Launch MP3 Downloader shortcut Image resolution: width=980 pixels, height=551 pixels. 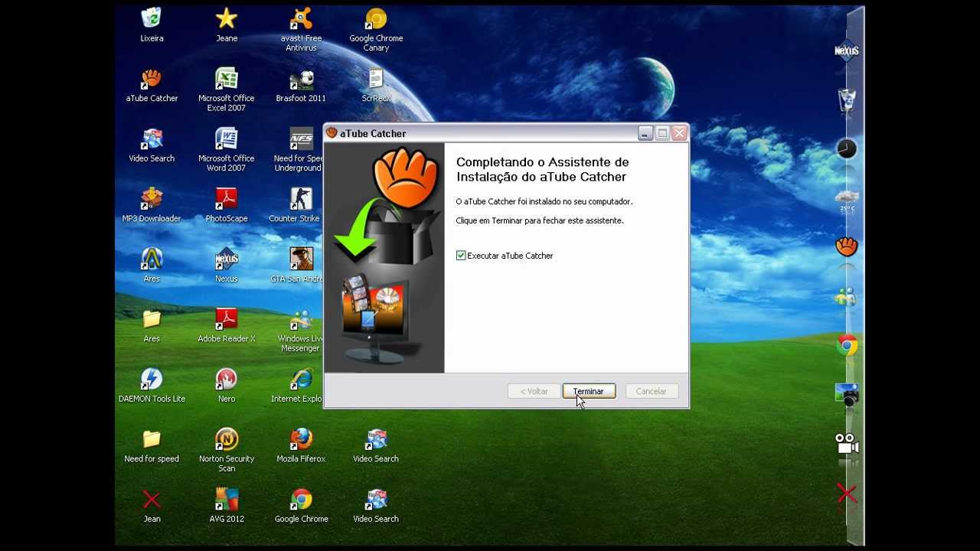pos(152,205)
